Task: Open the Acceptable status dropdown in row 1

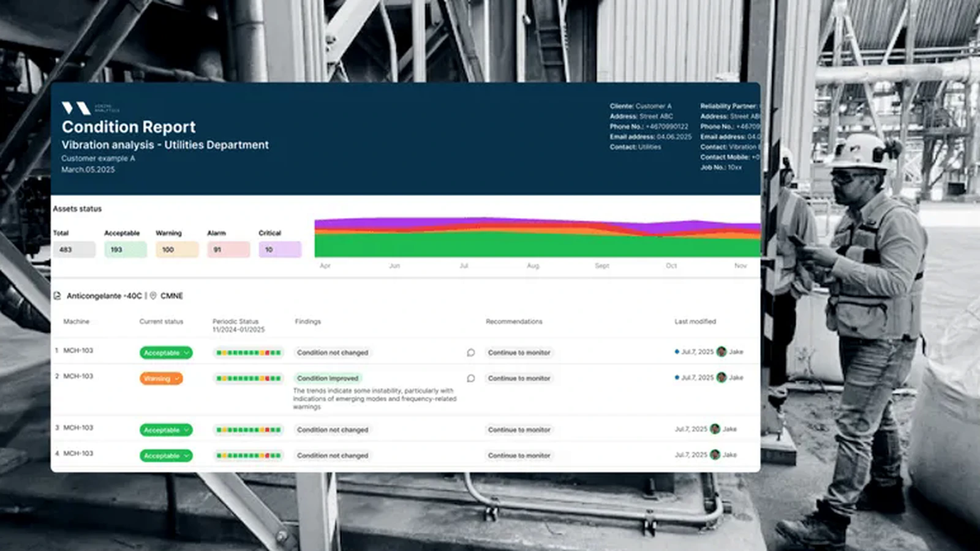Action: click(x=166, y=353)
